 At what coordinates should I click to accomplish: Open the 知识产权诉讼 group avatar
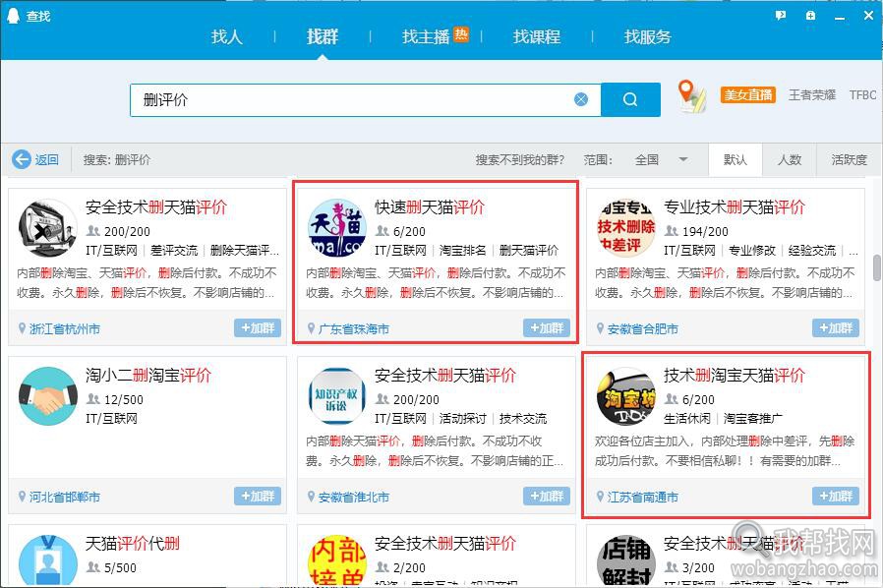(337, 396)
